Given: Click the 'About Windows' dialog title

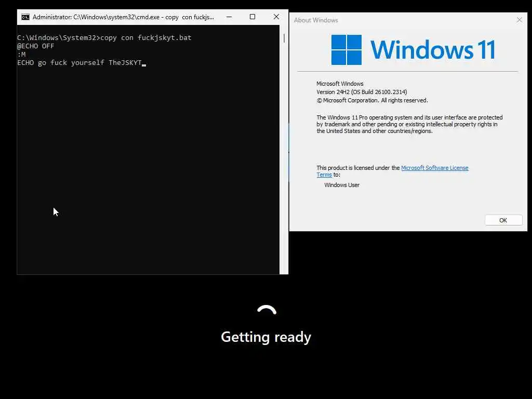Looking at the screenshot, I should (x=316, y=20).
